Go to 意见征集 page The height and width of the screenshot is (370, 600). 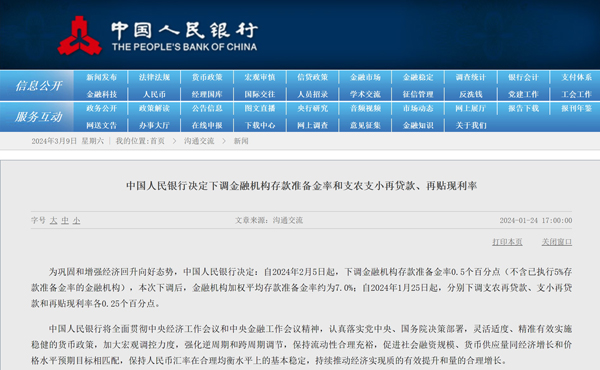click(365, 125)
